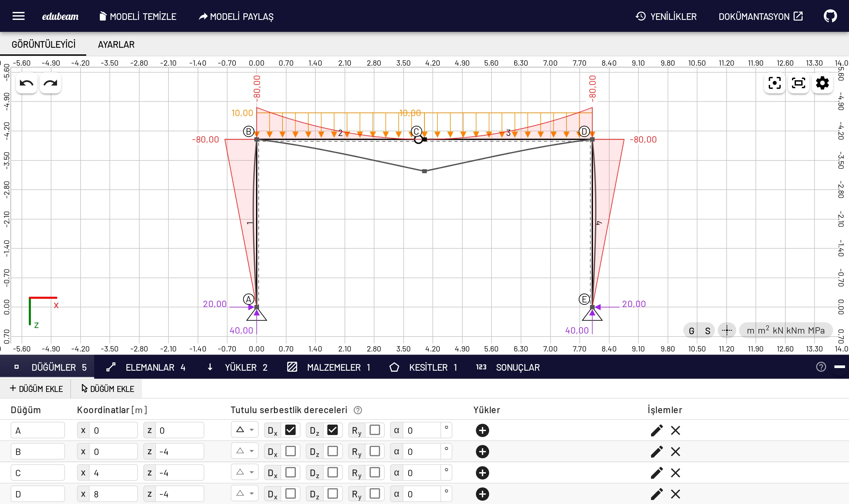Edit node B with pencil icon
The image size is (849, 504).
click(x=656, y=451)
